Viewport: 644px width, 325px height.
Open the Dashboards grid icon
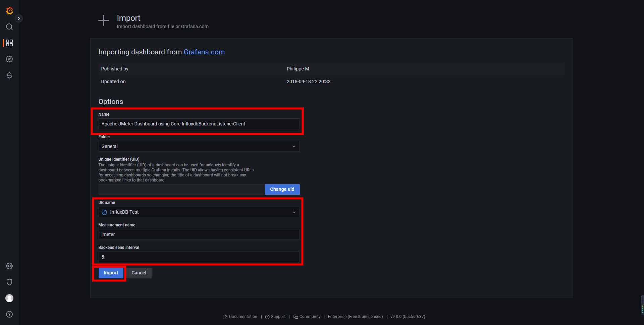[9, 43]
